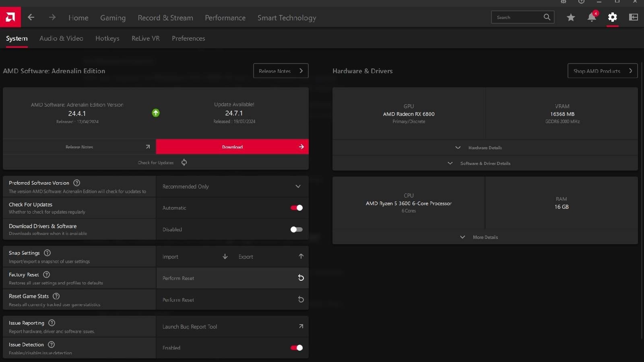Click Factory Reset perform reset icon
Screen dimensions: 644x362
pyautogui.click(x=301, y=278)
